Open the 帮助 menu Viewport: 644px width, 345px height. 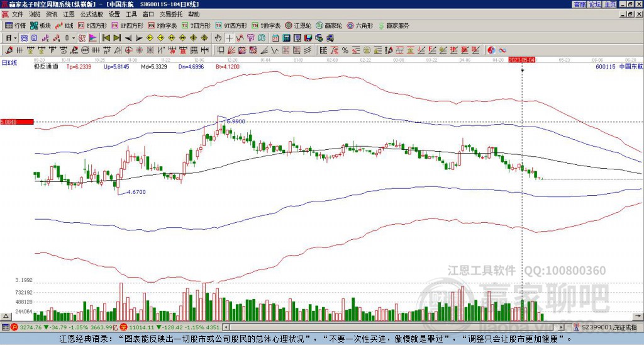coord(194,14)
